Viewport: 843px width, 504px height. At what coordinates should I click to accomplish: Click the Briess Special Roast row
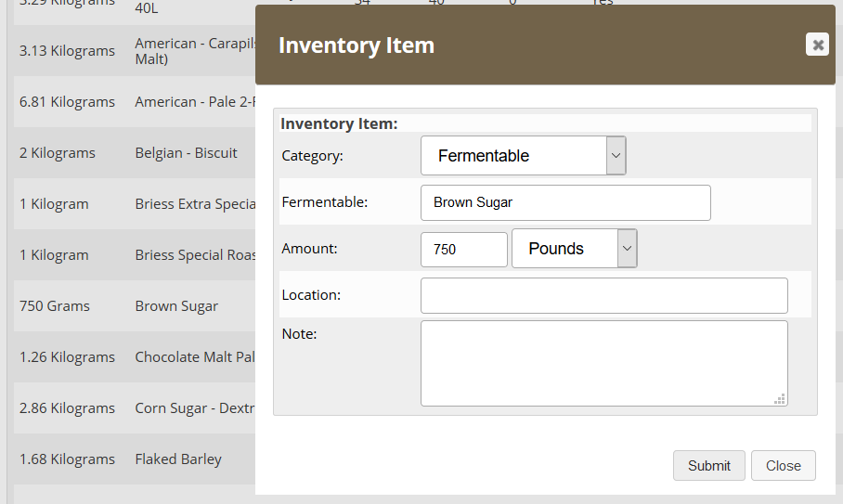click(x=194, y=255)
